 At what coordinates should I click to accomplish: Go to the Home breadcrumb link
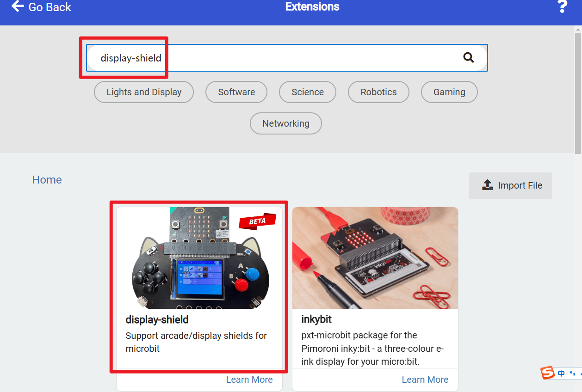coord(47,180)
